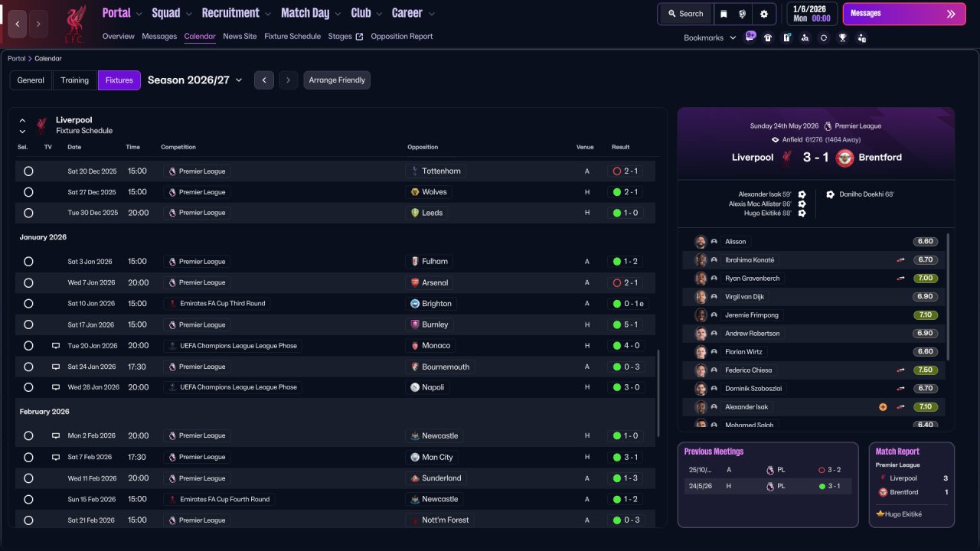The height and width of the screenshot is (551, 980).
Task: Open the News Site sub-menu item
Action: 240,37
